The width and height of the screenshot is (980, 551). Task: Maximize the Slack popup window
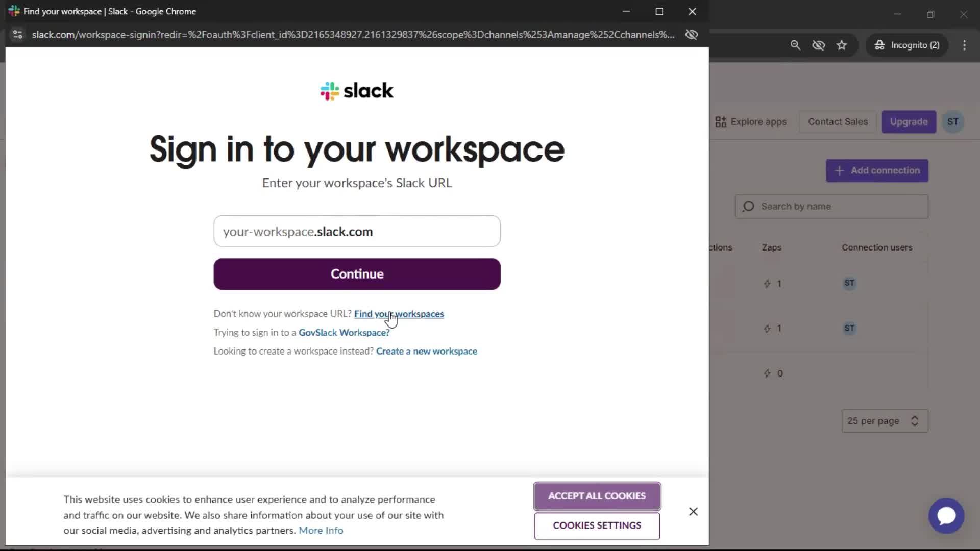pyautogui.click(x=659, y=11)
